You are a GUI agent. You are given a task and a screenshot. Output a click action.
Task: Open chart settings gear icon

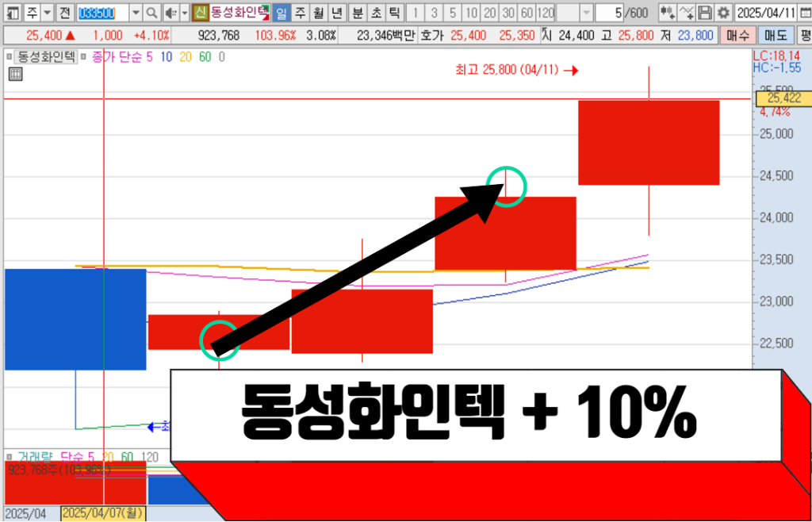point(723,13)
